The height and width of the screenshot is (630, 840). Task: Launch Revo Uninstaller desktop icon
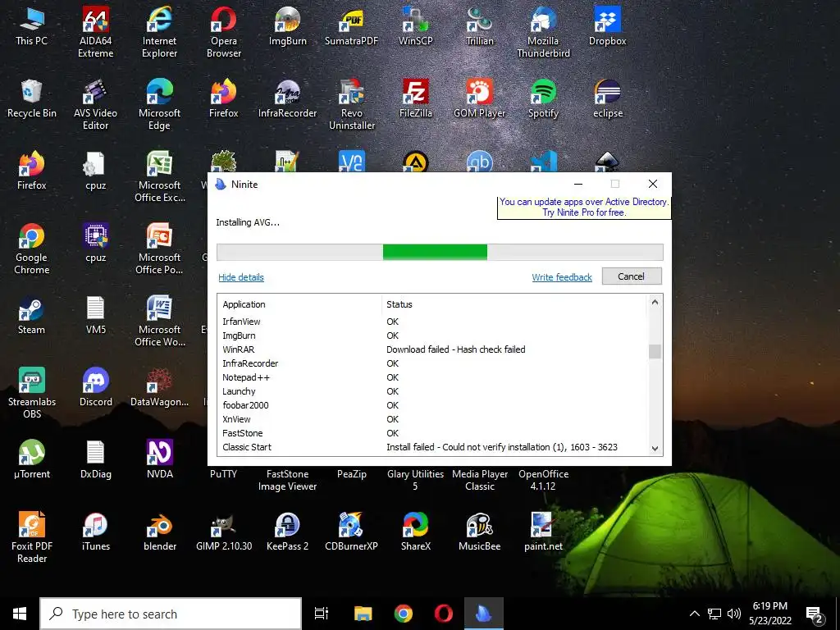point(351,104)
